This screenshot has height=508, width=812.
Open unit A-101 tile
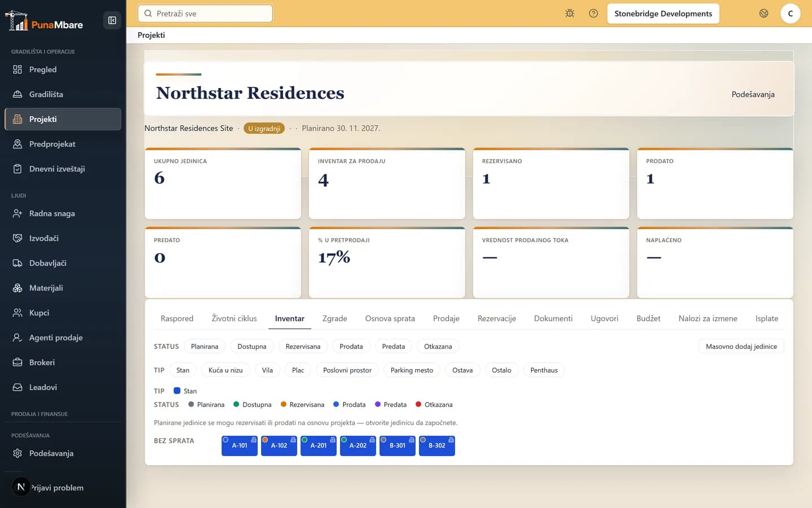click(240, 445)
